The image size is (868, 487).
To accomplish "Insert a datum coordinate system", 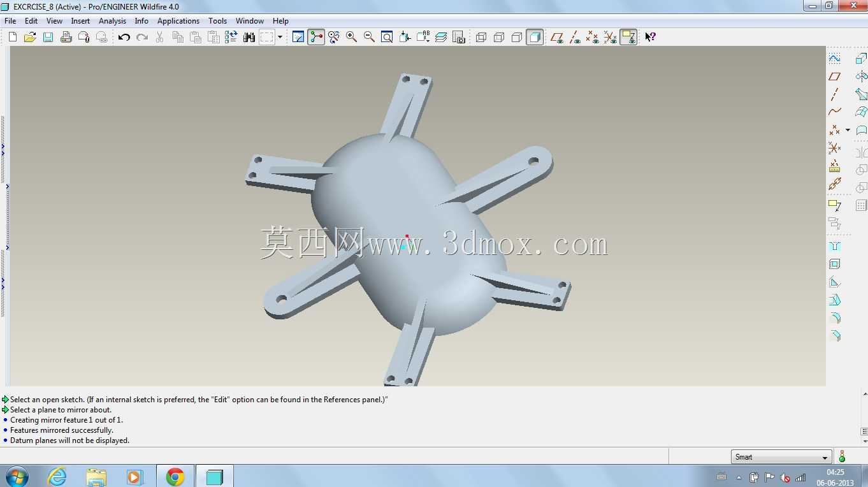I will tap(834, 148).
